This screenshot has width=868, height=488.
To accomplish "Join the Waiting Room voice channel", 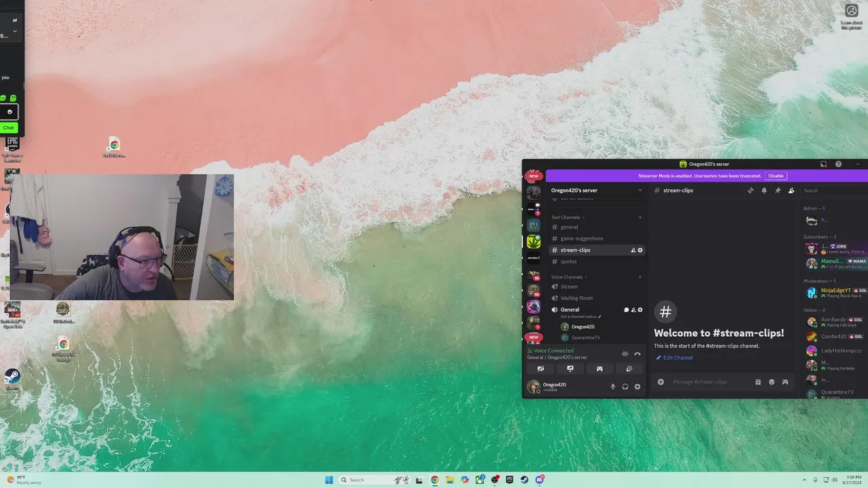I will (596, 298).
